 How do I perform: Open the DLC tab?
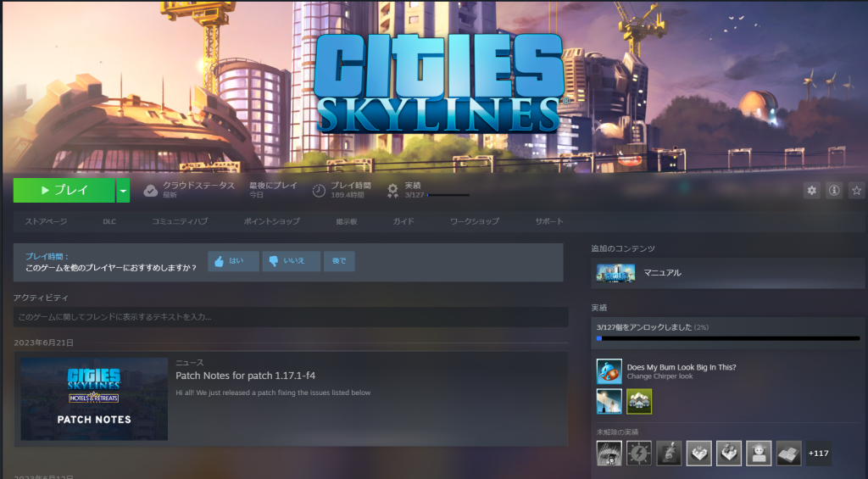coord(109,221)
